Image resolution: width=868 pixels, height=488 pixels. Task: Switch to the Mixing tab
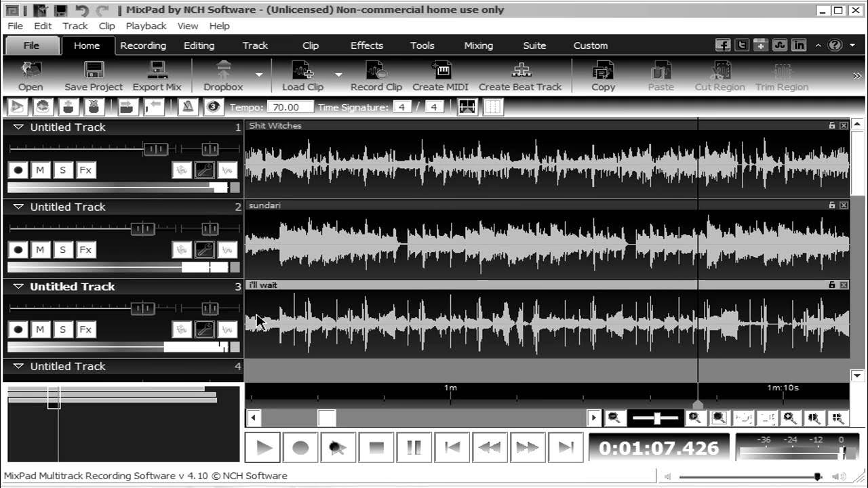point(479,45)
